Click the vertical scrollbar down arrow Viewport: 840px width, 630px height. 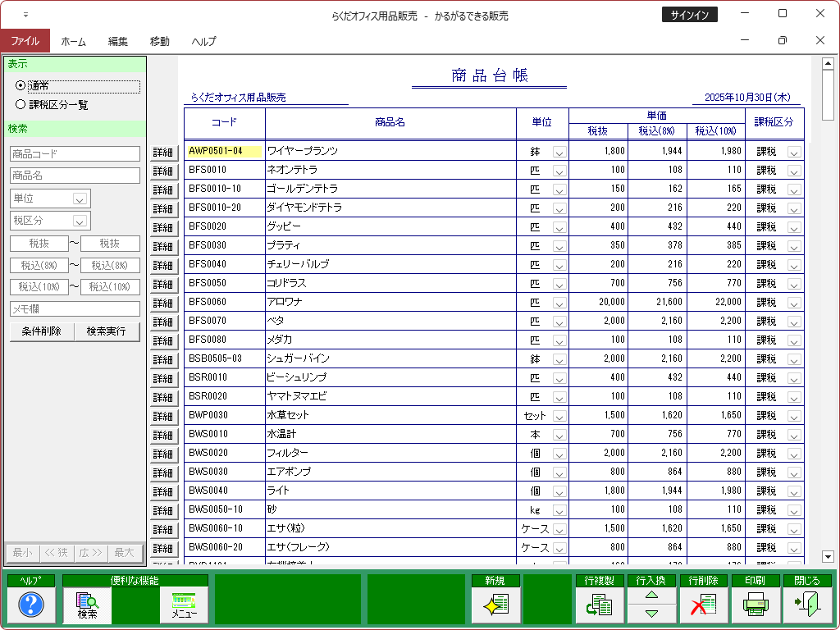click(827, 555)
